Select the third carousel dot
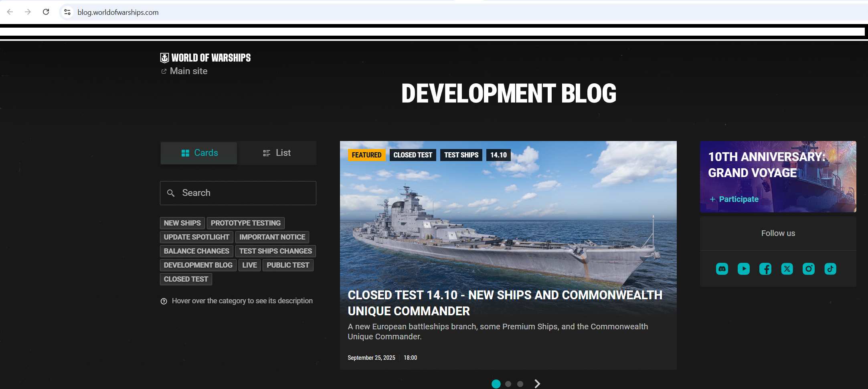Viewport: 868px width, 389px height. [x=520, y=384]
